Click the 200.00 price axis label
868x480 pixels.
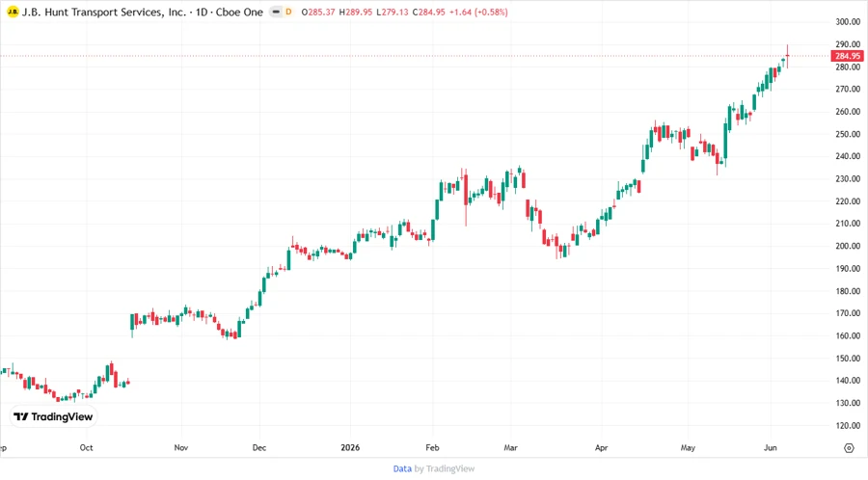tap(848, 246)
